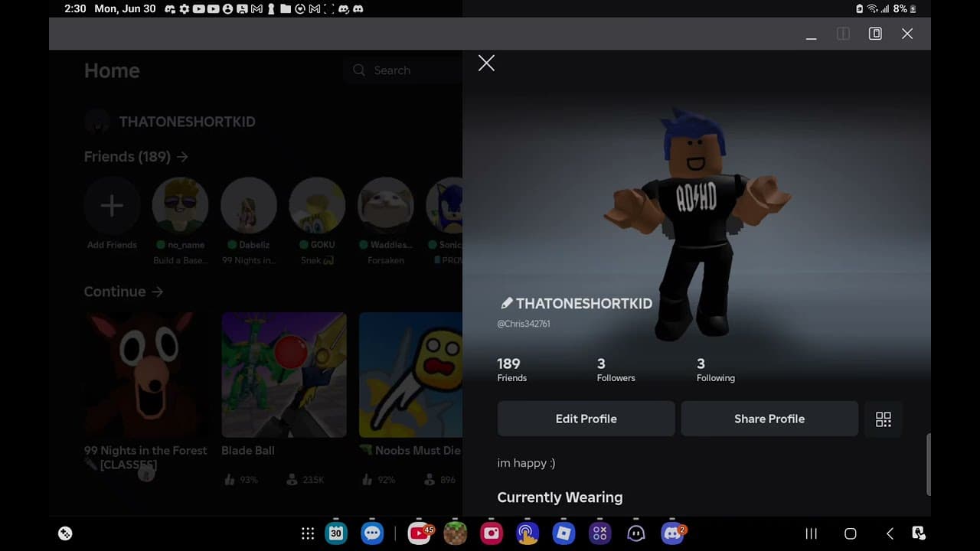Click the @Chris342761 username text
This screenshot has width=980, height=551.
tap(524, 324)
